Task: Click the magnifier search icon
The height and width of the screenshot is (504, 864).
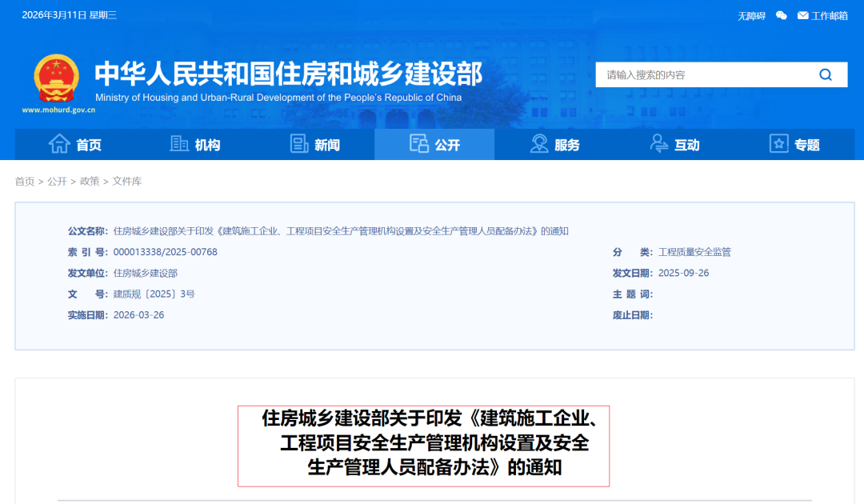Action: [826, 75]
